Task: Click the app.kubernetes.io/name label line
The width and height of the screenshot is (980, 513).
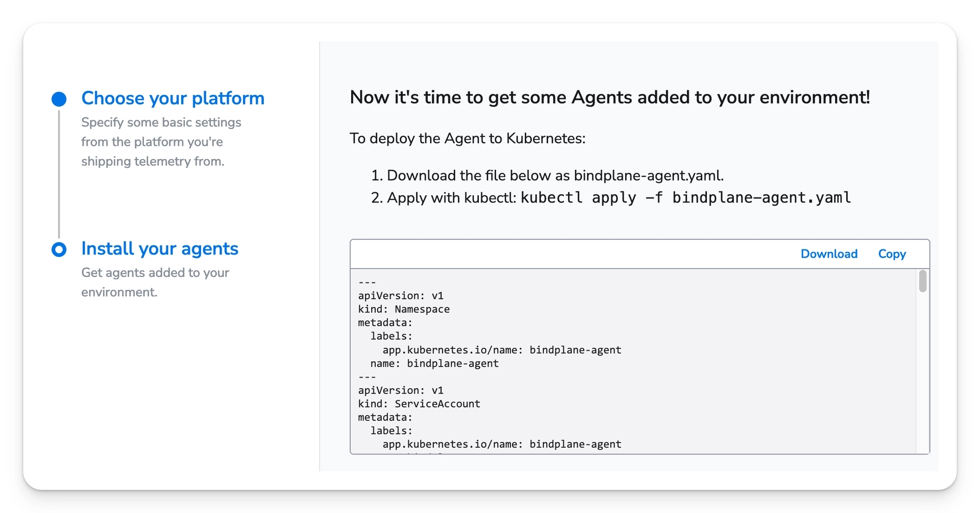Action: pyautogui.click(x=501, y=350)
